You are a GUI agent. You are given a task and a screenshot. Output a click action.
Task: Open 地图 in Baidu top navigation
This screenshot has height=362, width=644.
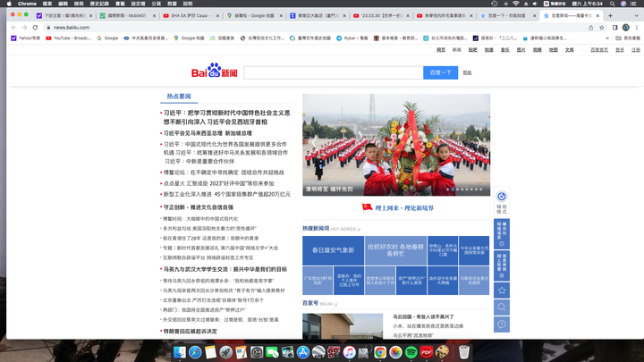click(554, 50)
